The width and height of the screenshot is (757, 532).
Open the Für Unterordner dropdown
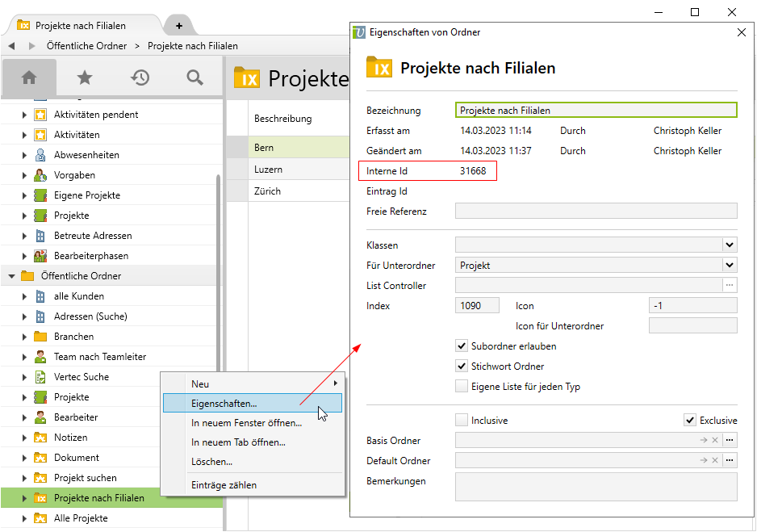pos(729,265)
